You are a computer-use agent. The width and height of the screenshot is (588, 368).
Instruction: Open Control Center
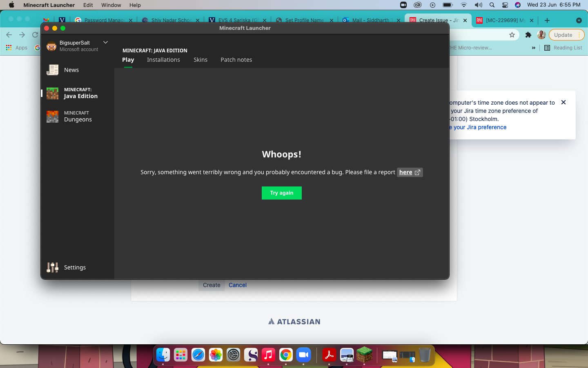pyautogui.click(x=505, y=5)
